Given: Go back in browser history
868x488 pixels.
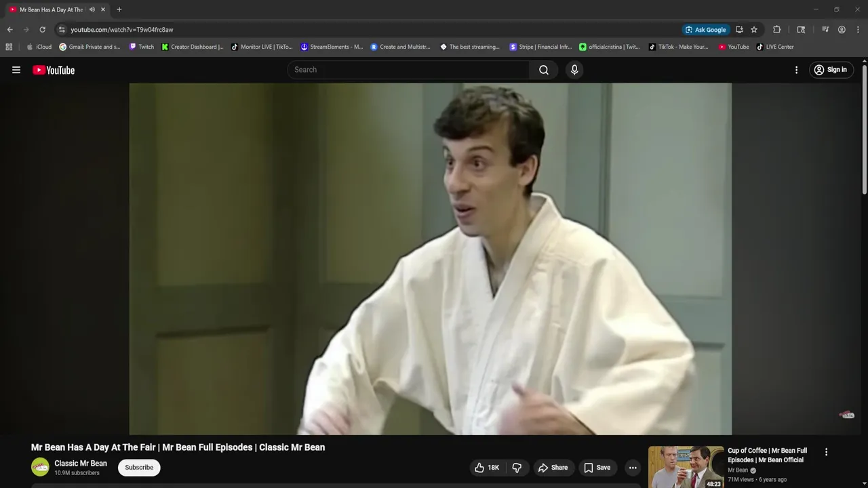Looking at the screenshot, I should [x=9, y=30].
